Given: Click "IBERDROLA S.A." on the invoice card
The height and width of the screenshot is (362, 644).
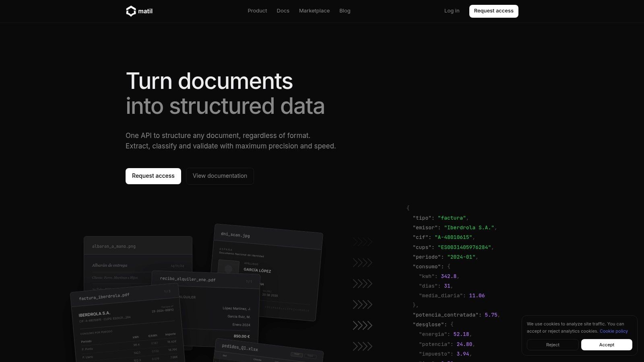Looking at the screenshot, I should 95,314.
